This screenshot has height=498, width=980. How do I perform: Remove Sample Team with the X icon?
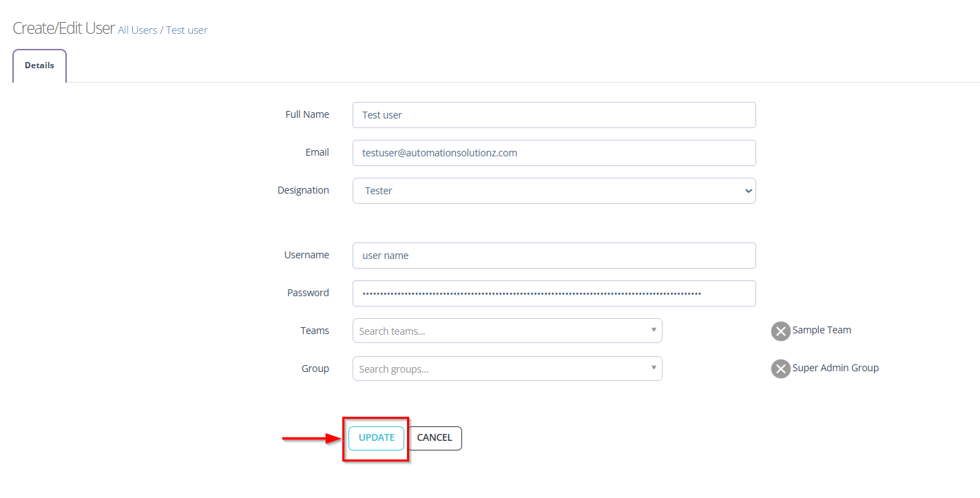(780, 331)
